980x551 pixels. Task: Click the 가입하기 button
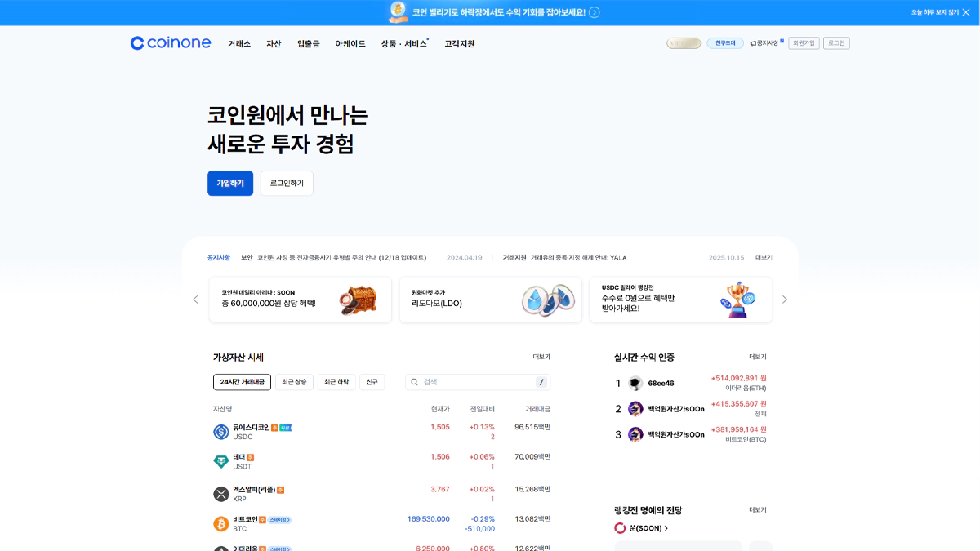pyautogui.click(x=229, y=183)
